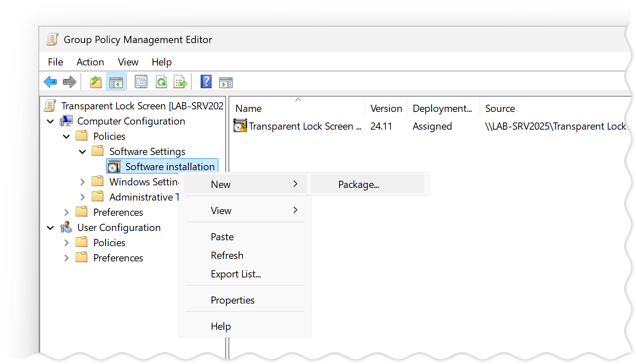This screenshot has height=364, width=636.
Task: Click the User Configuration Policies folder icon
Action: click(82, 242)
